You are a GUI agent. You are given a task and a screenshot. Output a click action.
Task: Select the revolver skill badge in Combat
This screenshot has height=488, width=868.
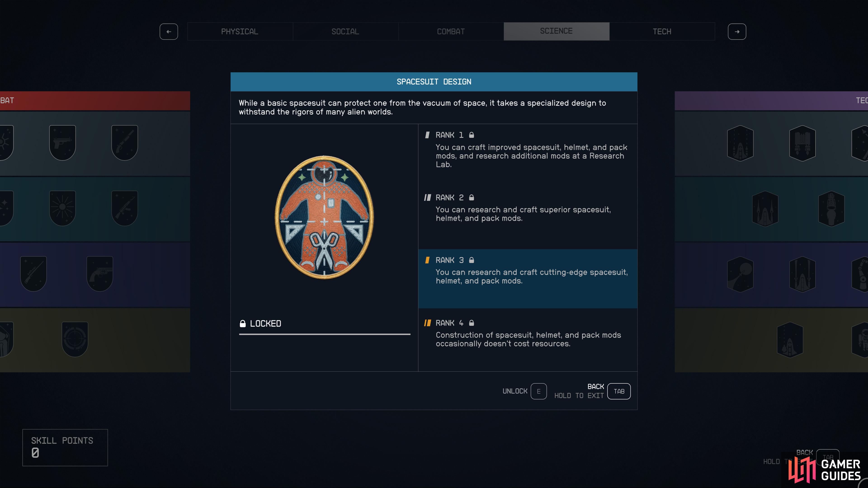pyautogui.click(x=100, y=273)
